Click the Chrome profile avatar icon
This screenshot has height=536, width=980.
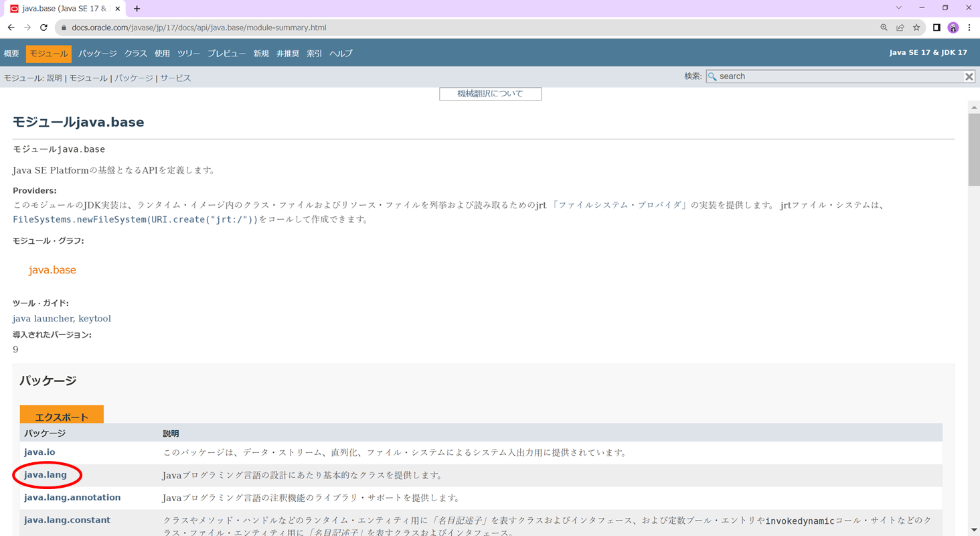click(953, 27)
